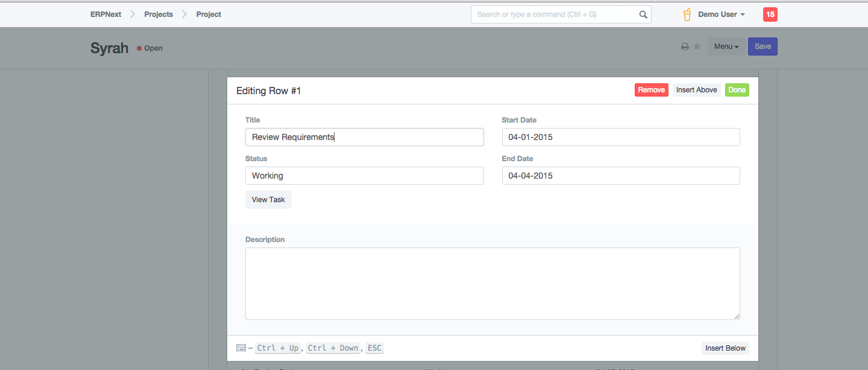Screen dimensions: 868x370
Task: Click the printer icon
Action: pyautogui.click(x=685, y=47)
